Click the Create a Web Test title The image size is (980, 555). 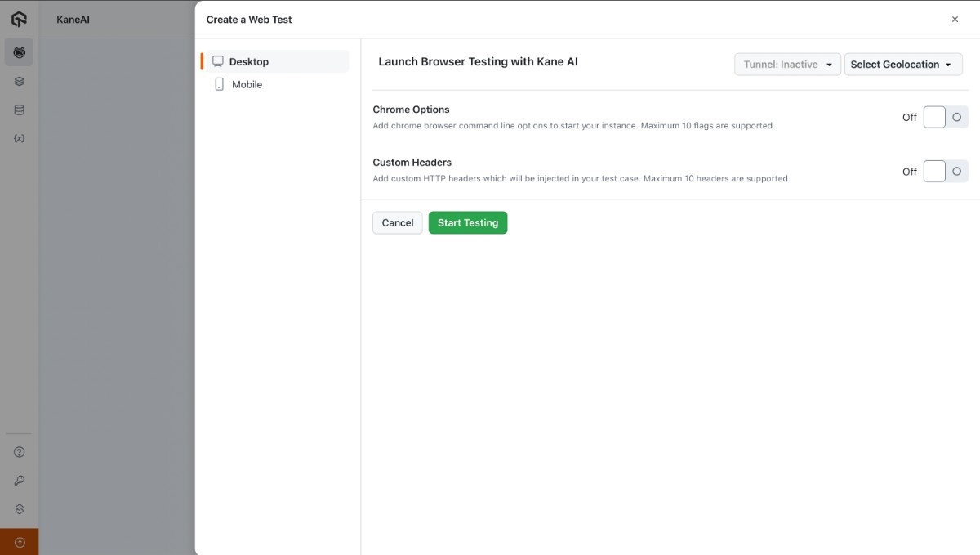(249, 19)
